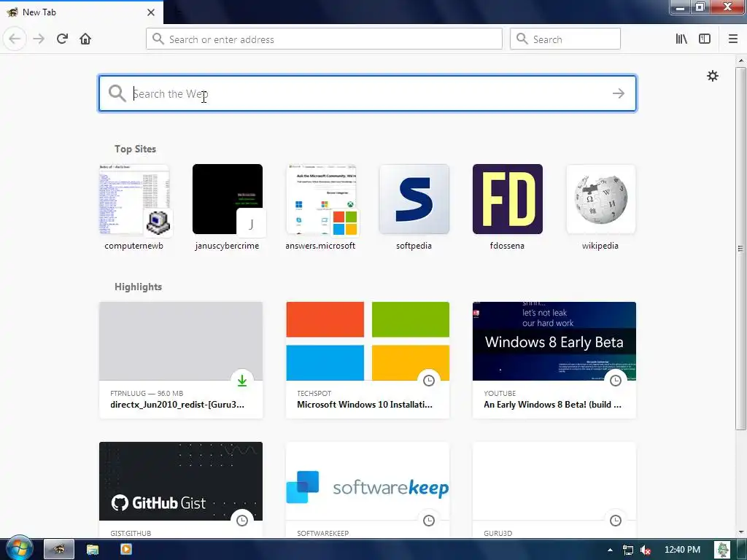Go to the home page
This screenshot has height=560, width=747.
pyautogui.click(x=85, y=39)
